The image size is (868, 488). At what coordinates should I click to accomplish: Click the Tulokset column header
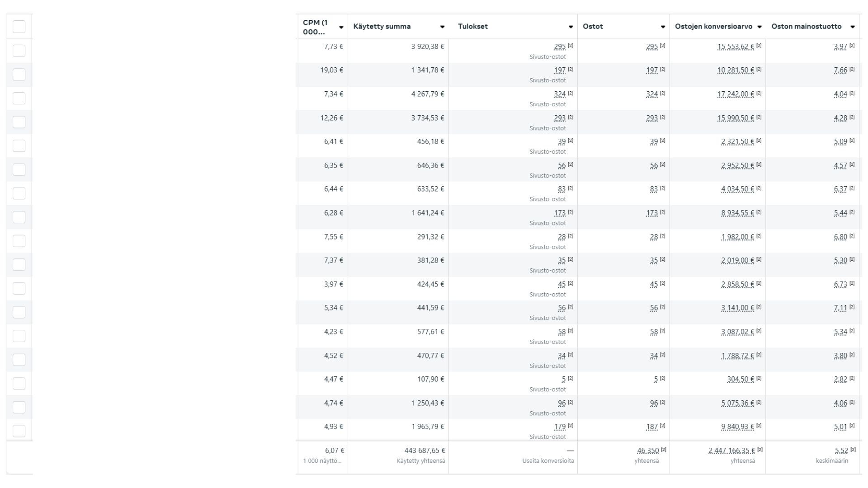pos(472,27)
